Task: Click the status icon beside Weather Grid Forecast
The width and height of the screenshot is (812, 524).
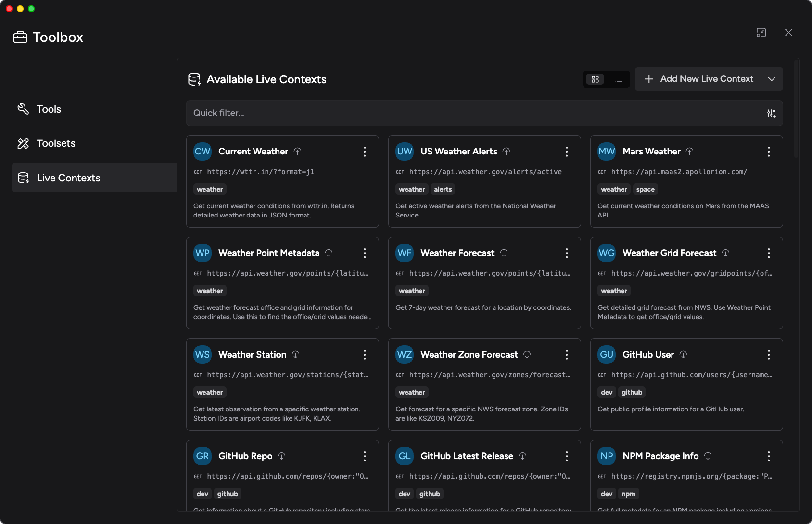Action: [x=725, y=253]
